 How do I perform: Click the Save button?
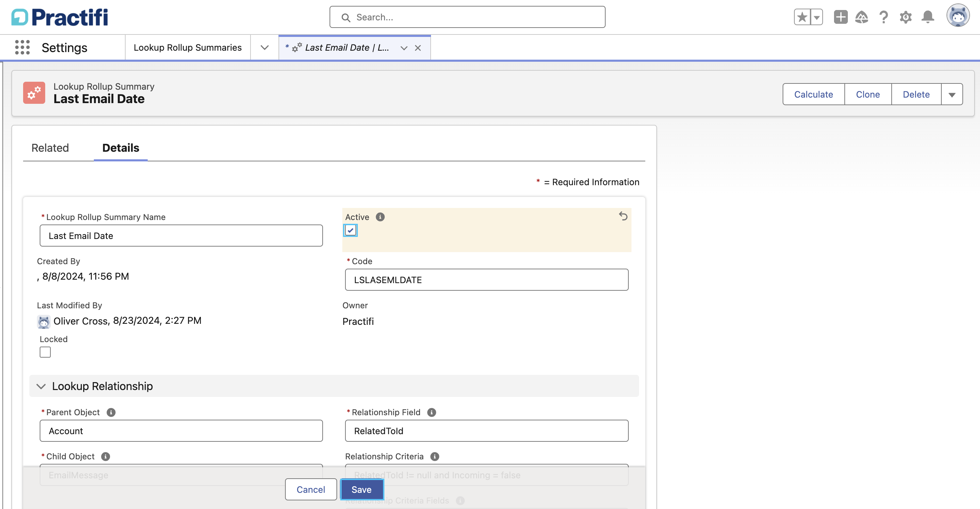click(x=361, y=490)
